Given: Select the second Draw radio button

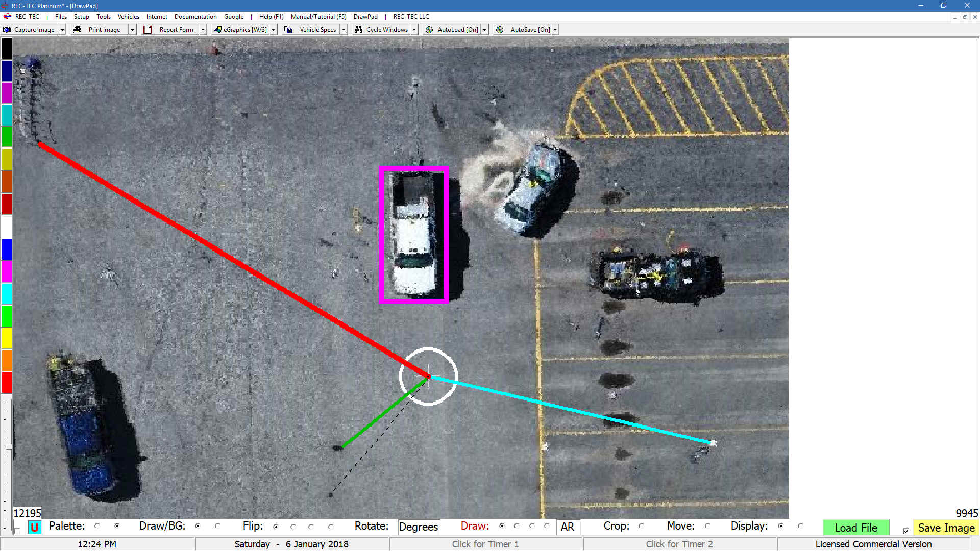Looking at the screenshot, I should 517,526.
